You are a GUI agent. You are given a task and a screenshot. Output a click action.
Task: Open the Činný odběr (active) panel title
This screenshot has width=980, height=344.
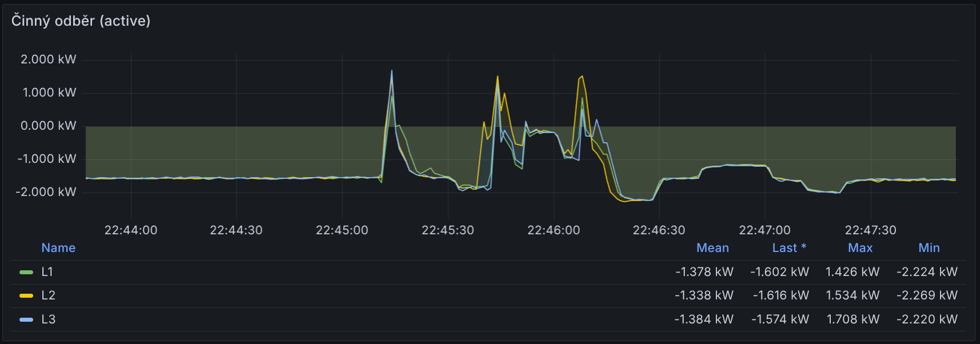pos(81,21)
